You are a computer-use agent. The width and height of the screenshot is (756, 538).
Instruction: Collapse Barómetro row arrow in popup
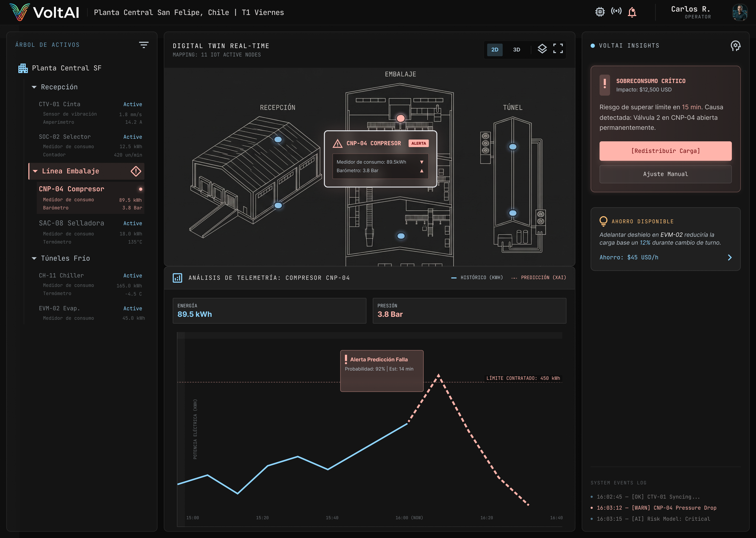[422, 171]
